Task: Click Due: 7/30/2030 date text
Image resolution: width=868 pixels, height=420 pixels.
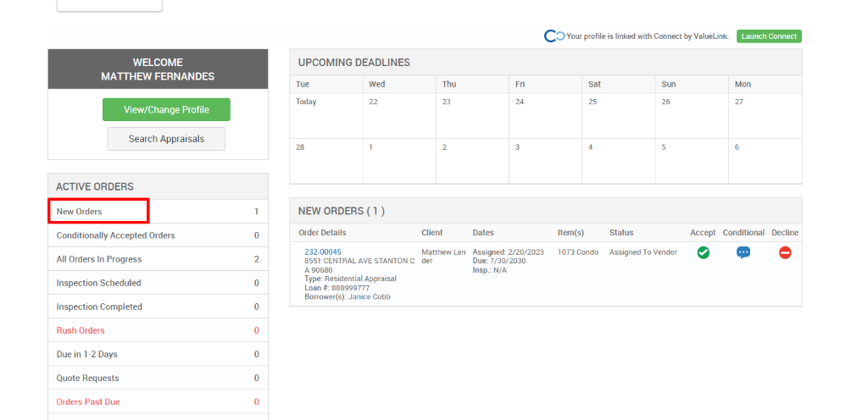Action: click(x=498, y=261)
